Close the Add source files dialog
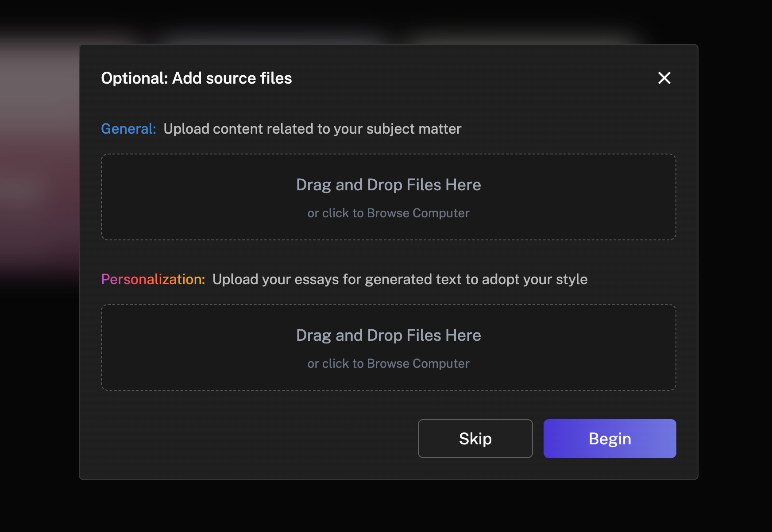 tap(664, 78)
